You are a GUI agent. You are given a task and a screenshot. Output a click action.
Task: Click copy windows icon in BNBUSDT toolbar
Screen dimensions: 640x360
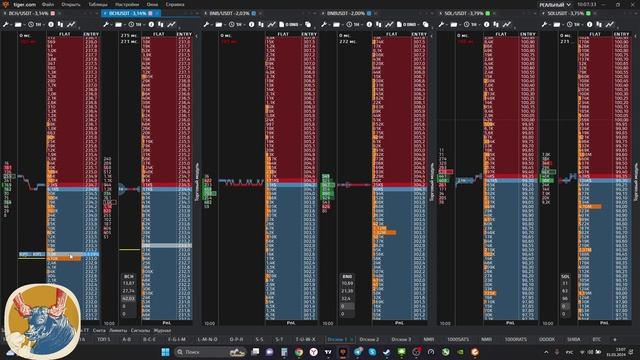point(426,24)
